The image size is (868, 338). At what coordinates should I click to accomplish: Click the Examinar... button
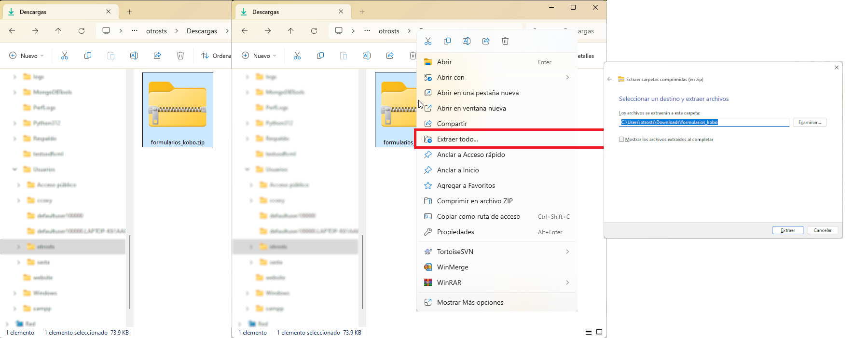810,123
